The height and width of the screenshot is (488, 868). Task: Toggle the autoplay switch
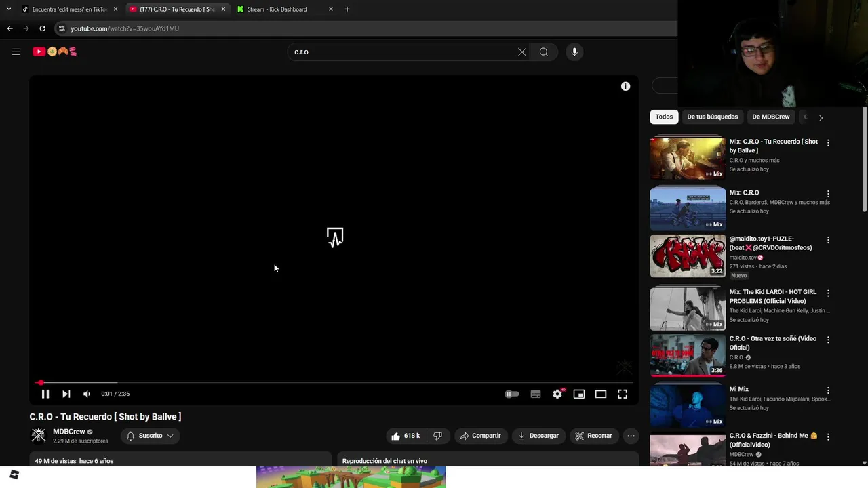(512, 394)
